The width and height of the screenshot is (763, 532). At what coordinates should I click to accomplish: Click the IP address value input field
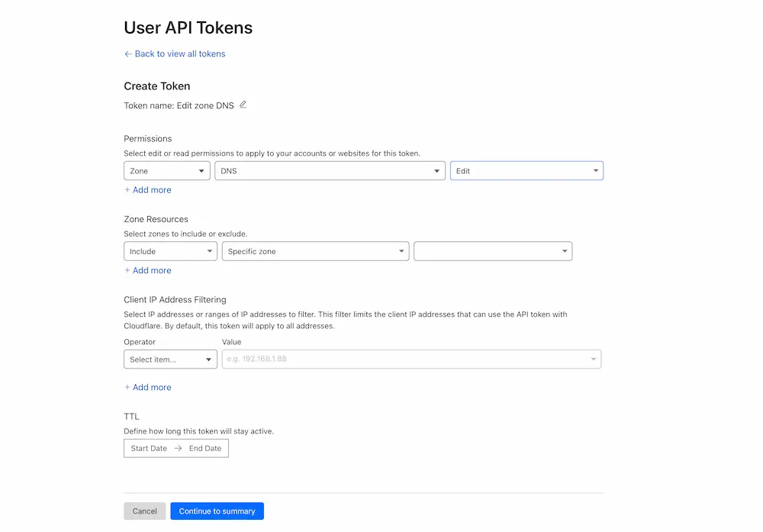tap(381, 359)
